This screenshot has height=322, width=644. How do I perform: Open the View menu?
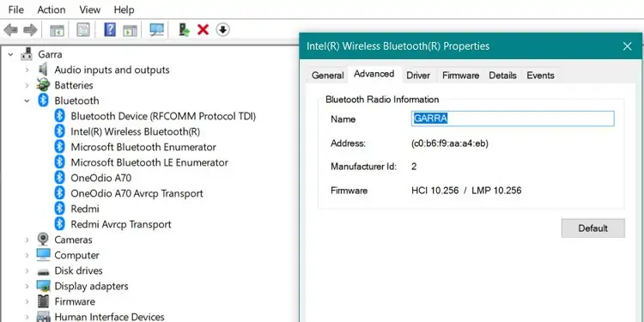pyautogui.click(x=89, y=9)
